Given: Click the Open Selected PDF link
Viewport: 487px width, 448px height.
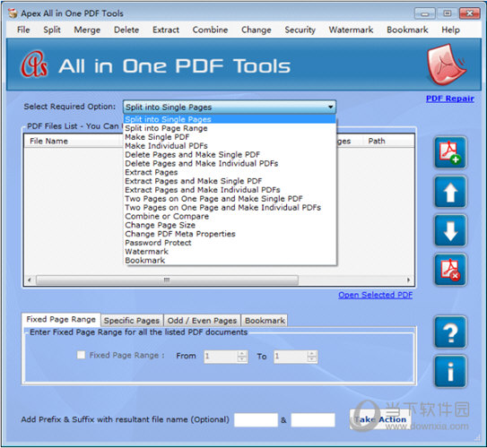Looking at the screenshot, I should (375, 295).
